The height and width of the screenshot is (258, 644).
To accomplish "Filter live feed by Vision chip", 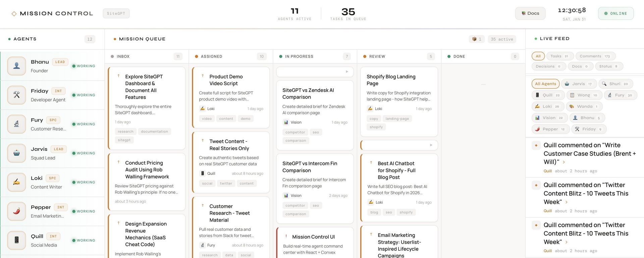I will (549, 118).
